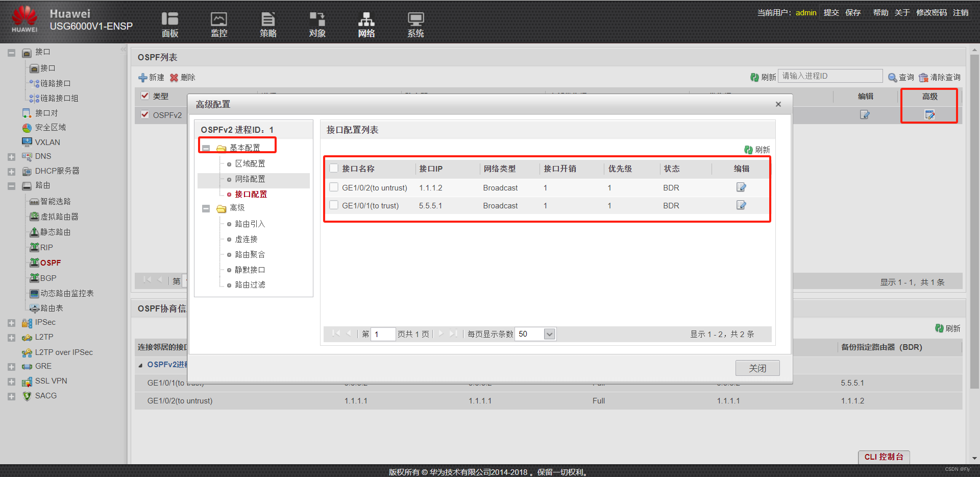Expand the IPSec sidebar group
The image size is (980, 477).
point(11,323)
